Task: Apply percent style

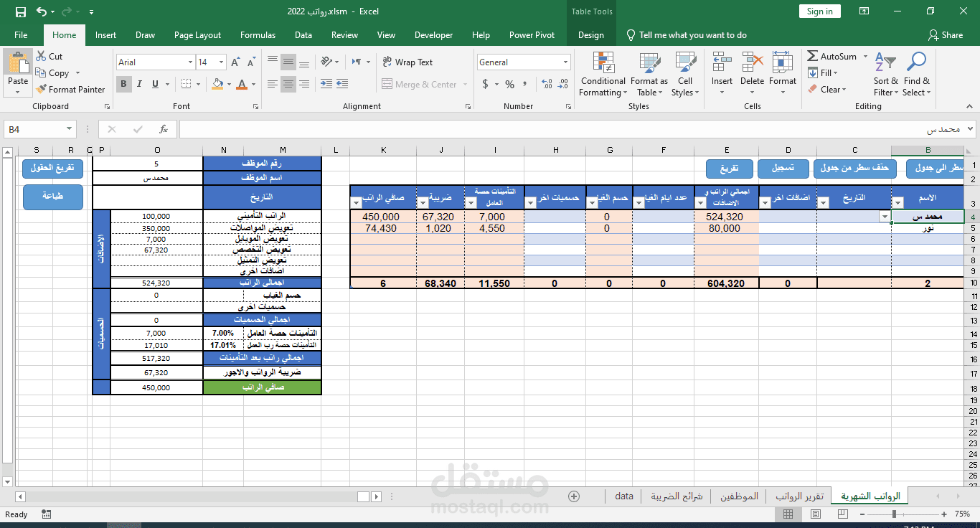Action: (509, 84)
